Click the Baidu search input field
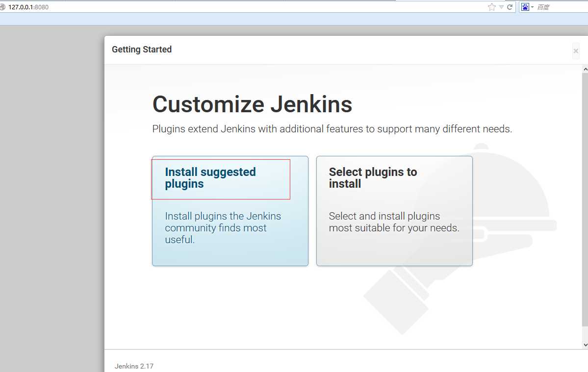 point(562,7)
